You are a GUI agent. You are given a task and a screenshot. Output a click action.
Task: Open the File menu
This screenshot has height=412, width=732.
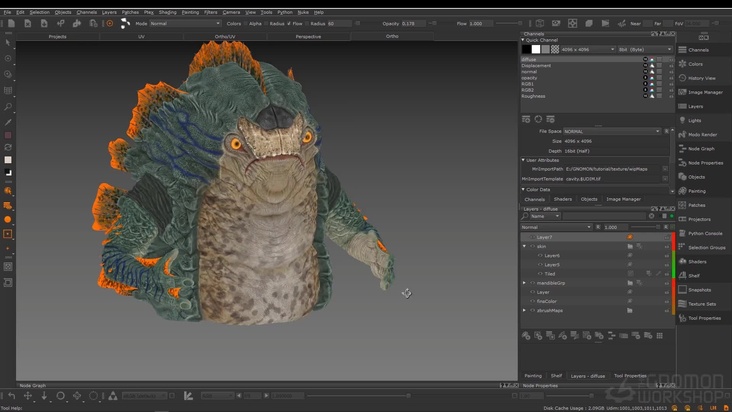click(7, 12)
